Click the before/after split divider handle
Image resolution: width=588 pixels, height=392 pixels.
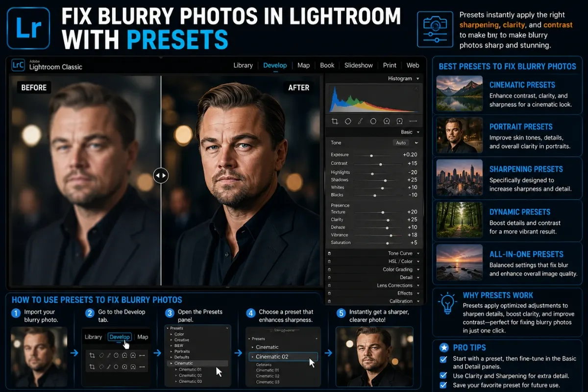[x=161, y=175]
